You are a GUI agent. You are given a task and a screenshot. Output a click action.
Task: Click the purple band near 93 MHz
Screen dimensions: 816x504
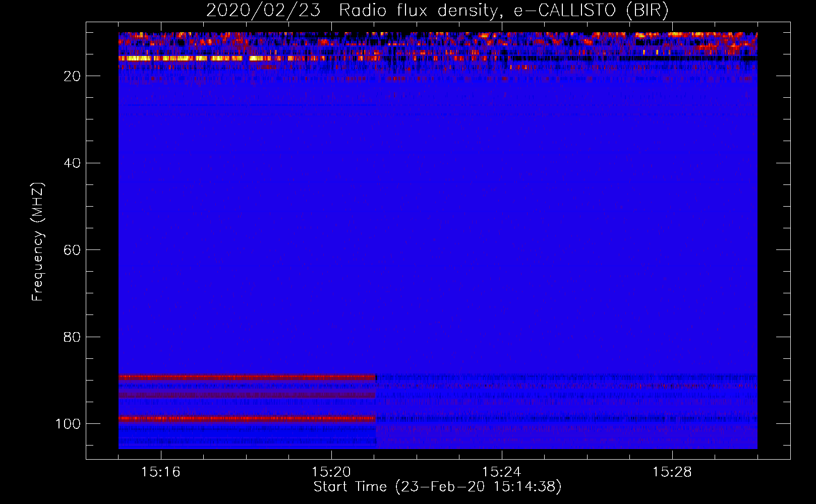(x=247, y=395)
